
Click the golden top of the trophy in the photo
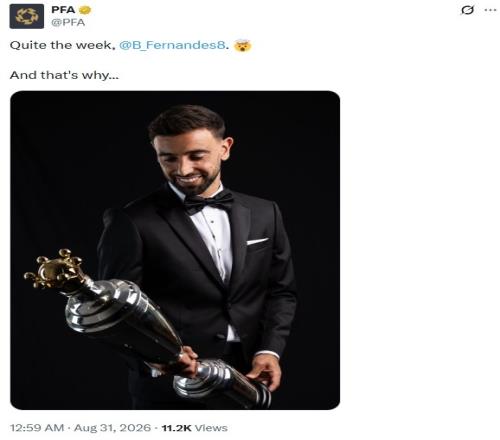[x=55, y=270]
